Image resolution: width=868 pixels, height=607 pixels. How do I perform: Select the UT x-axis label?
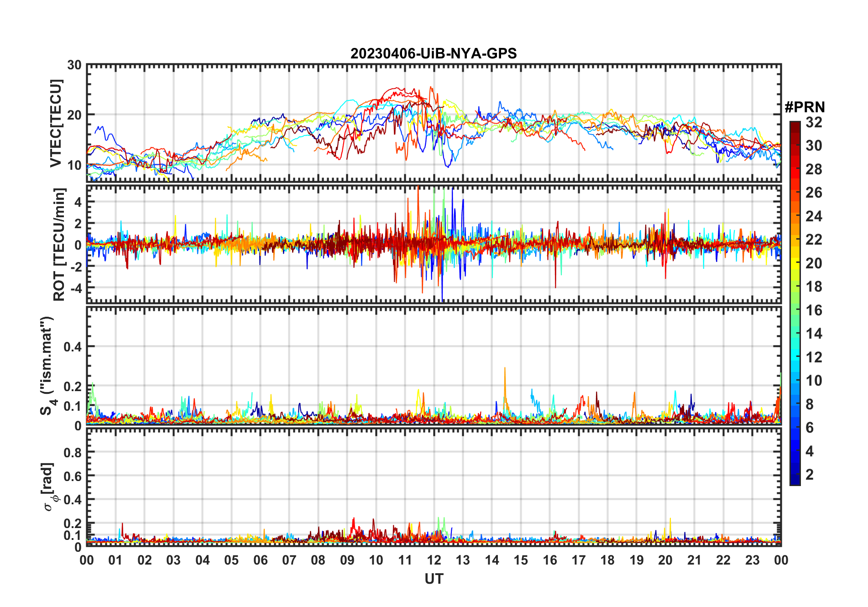[x=434, y=579]
